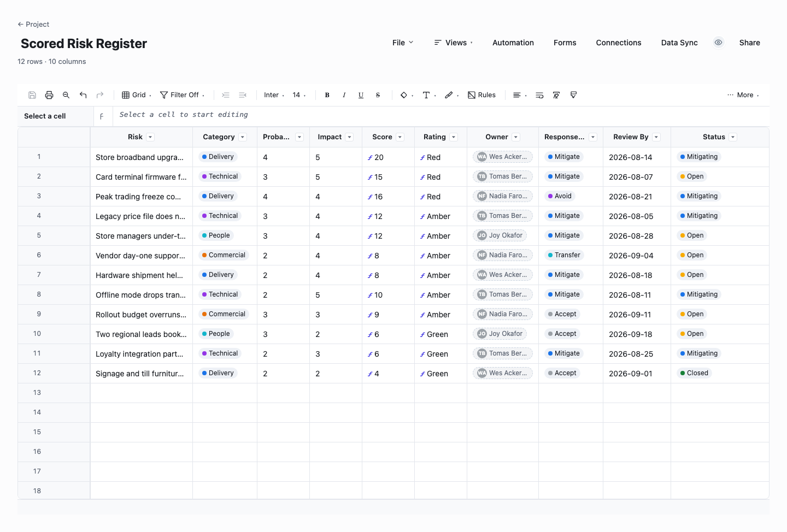Viewport: 787px width, 532px height.
Task: Click the Share button
Action: tap(750, 43)
